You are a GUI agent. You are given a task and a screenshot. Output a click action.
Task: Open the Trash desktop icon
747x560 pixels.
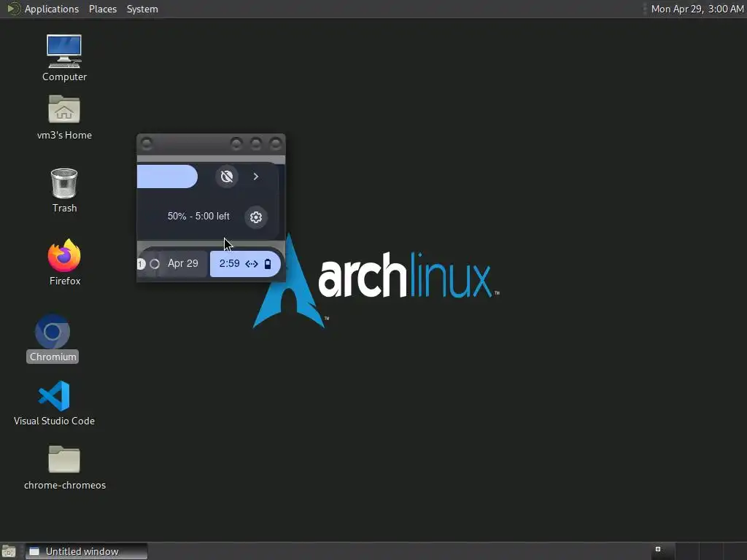point(64,190)
